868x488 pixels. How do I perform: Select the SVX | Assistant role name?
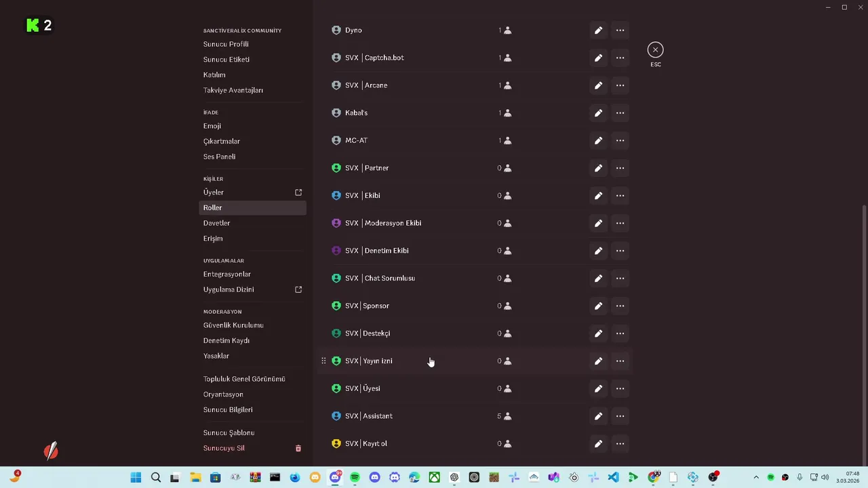click(x=369, y=416)
